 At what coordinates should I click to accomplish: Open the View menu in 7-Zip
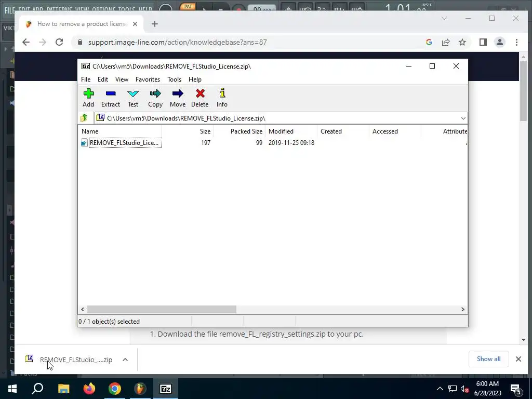coord(122,79)
